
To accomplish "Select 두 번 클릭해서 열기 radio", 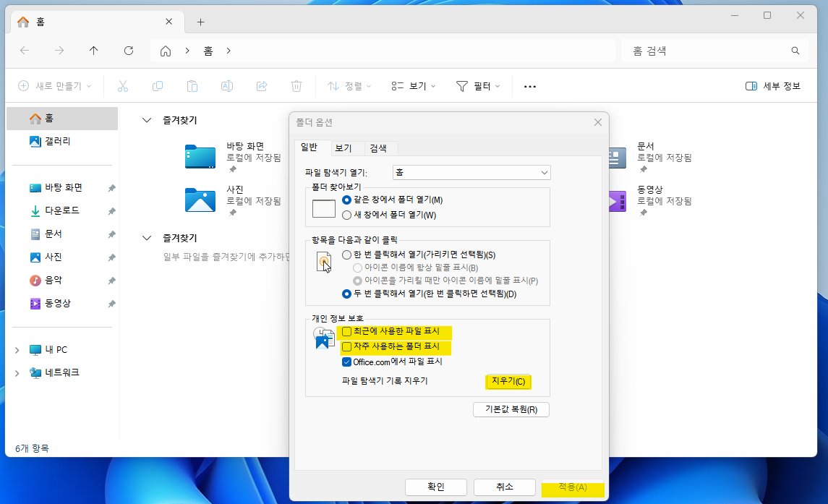I will pos(346,294).
